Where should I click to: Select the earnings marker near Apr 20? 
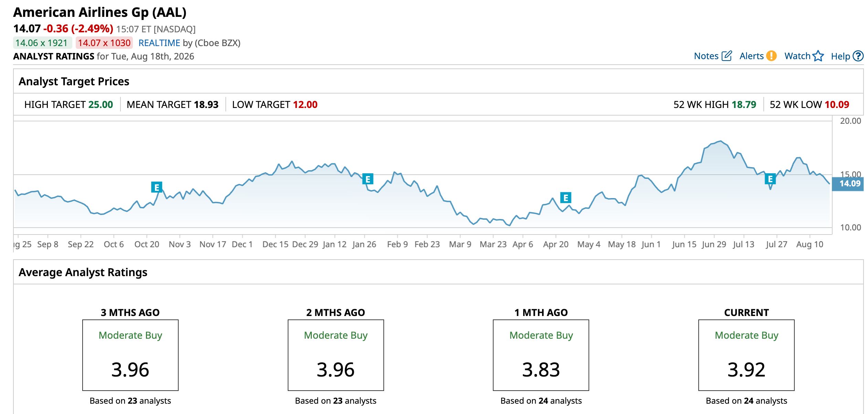click(565, 198)
